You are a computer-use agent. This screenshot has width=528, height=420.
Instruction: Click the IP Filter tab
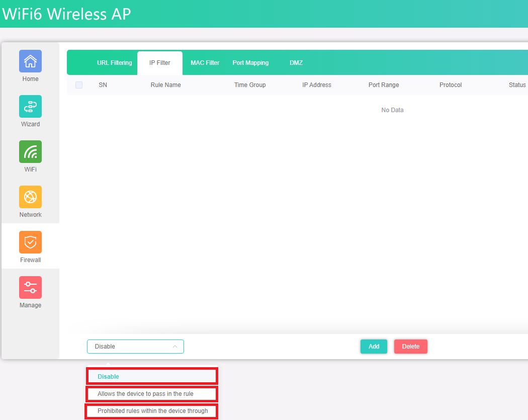160,63
